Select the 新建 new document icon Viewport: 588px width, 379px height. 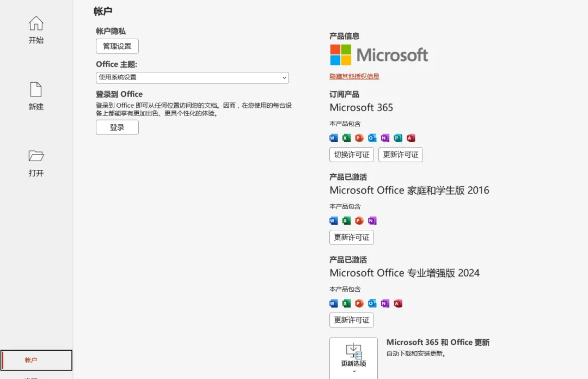36,90
